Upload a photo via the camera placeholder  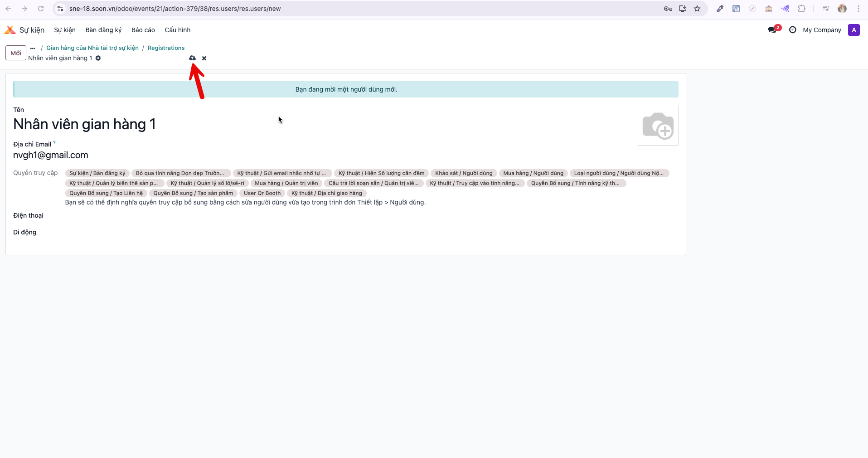(x=658, y=125)
